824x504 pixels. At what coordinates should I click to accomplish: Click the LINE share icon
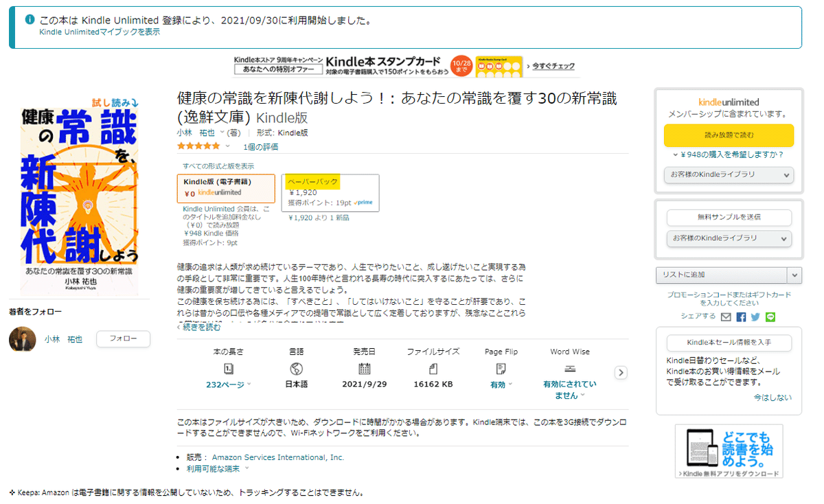[x=770, y=317]
